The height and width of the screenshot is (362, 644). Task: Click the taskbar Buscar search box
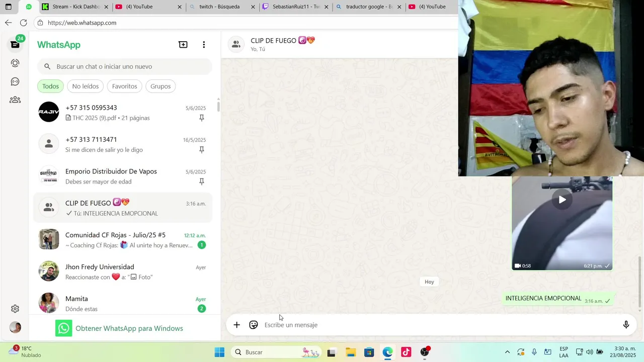point(276,352)
